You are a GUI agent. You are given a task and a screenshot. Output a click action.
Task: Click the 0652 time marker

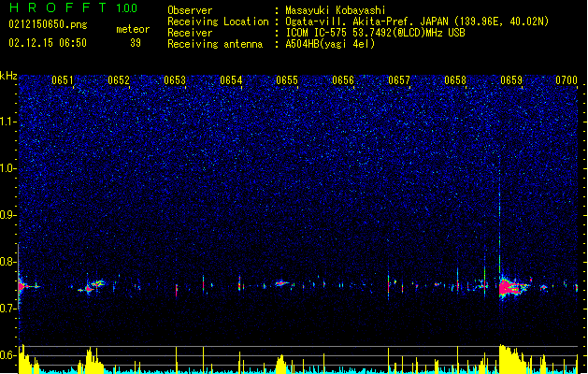(119, 80)
